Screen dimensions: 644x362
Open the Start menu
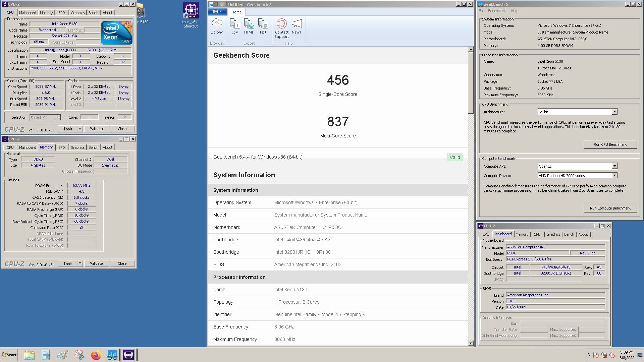coord(9,355)
